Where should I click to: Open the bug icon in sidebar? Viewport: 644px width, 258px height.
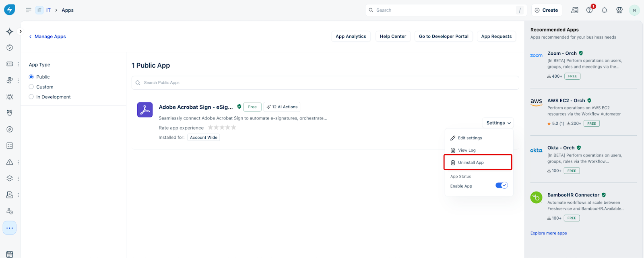pyautogui.click(x=10, y=97)
